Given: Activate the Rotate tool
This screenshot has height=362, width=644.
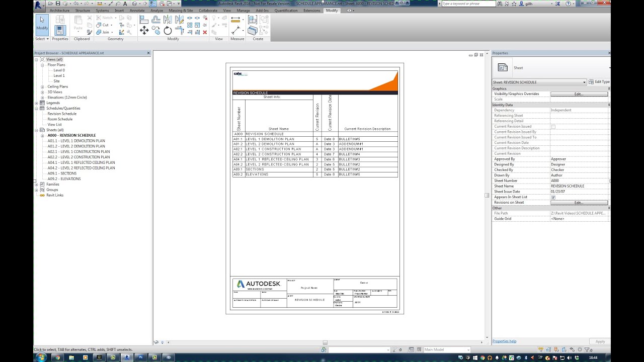Looking at the screenshot, I should point(168,29).
